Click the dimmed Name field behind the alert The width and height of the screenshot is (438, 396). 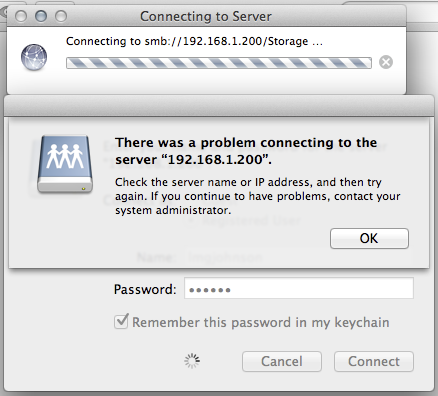coord(297,257)
